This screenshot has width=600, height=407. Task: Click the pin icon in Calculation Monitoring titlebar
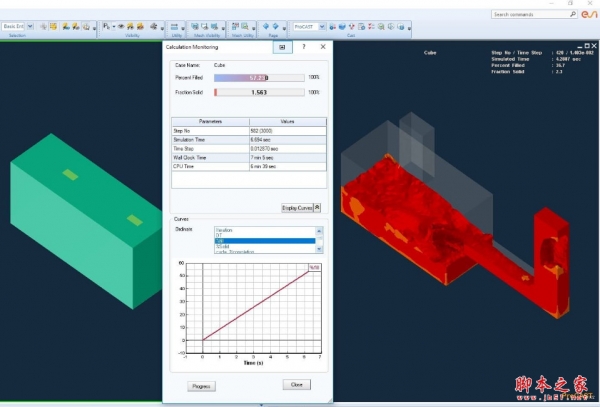point(282,47)
